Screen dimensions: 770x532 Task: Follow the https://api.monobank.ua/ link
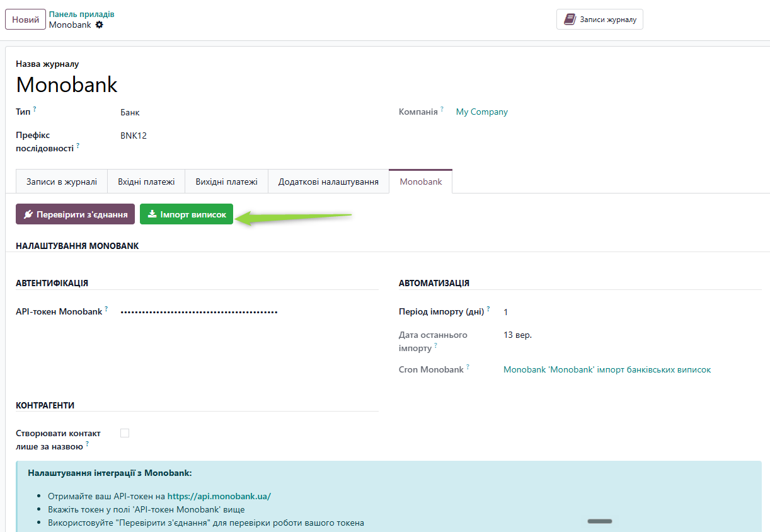219,496
